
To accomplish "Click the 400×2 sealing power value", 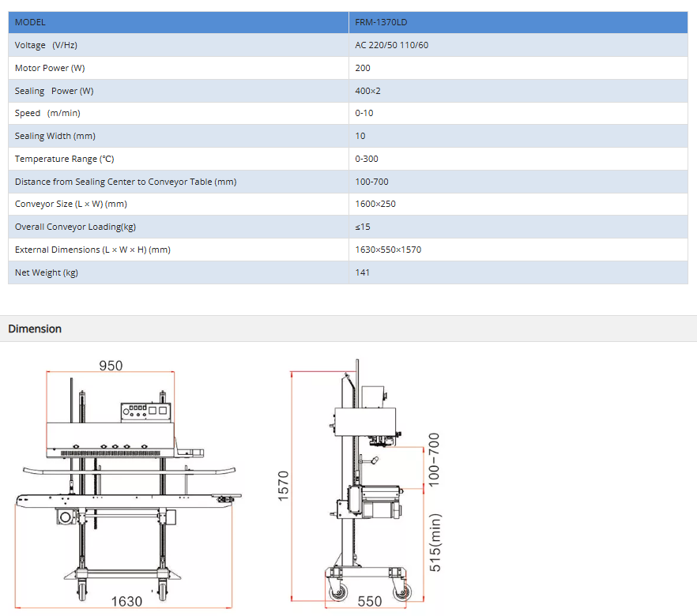I will (368, 91).
